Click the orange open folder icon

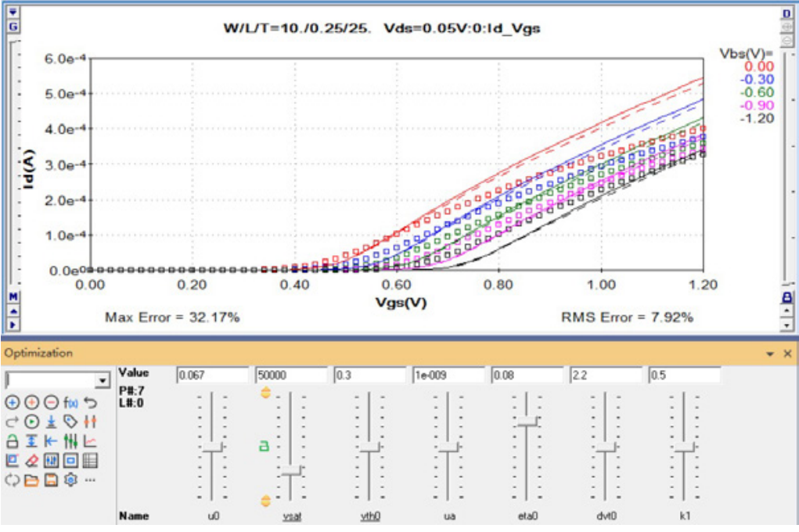coord(31,480)
